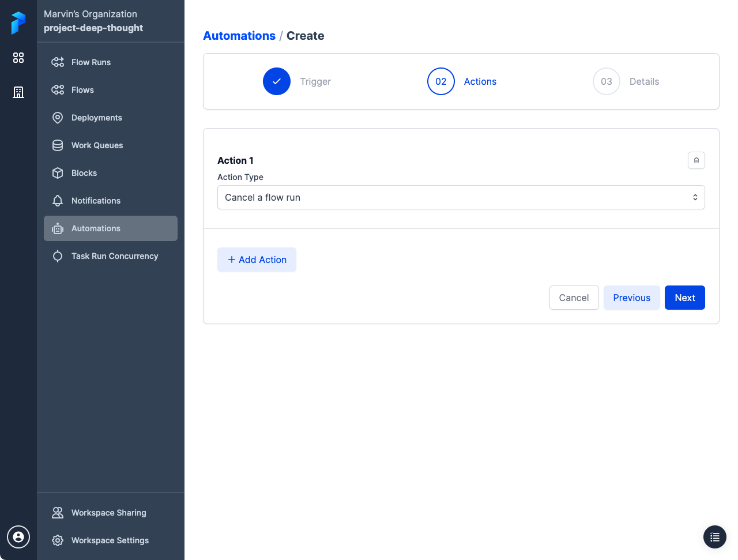Click the Add Action button
This screenshot has width=738, height=560.
coord(257,260)
